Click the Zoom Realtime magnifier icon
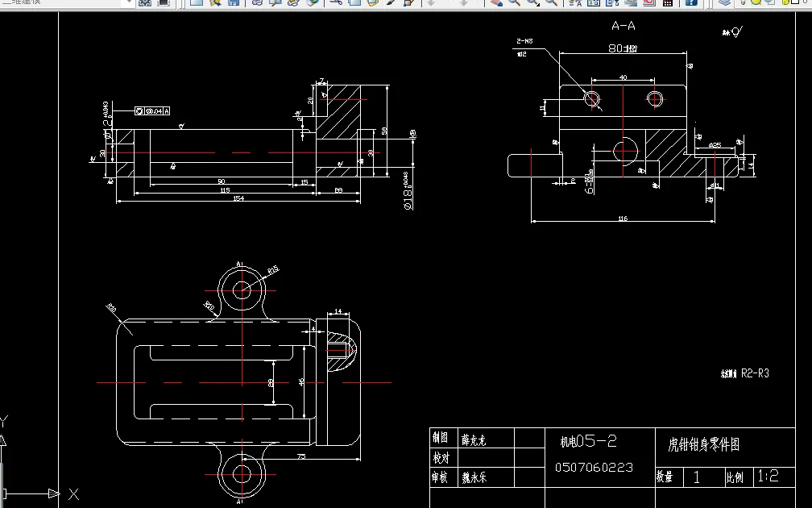This screenshot has height=508, width=812. pos(515,2)
